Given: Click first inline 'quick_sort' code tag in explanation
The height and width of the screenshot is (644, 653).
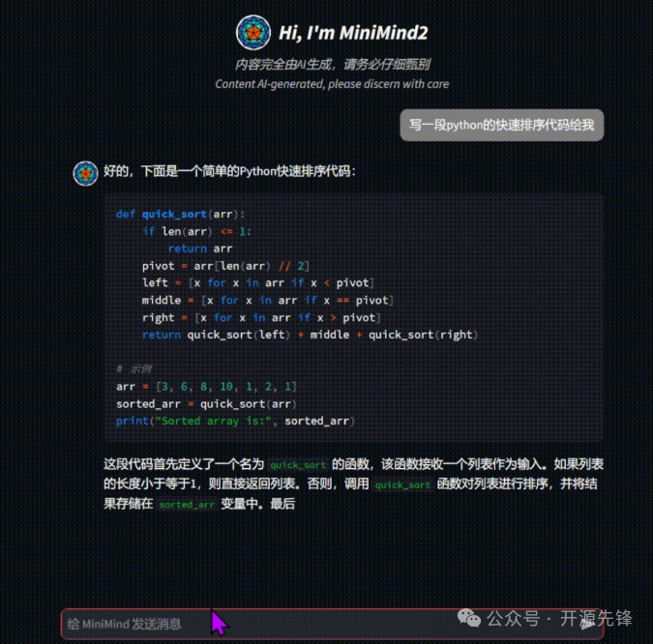Looking at the screenshot, I should (298, 464).
